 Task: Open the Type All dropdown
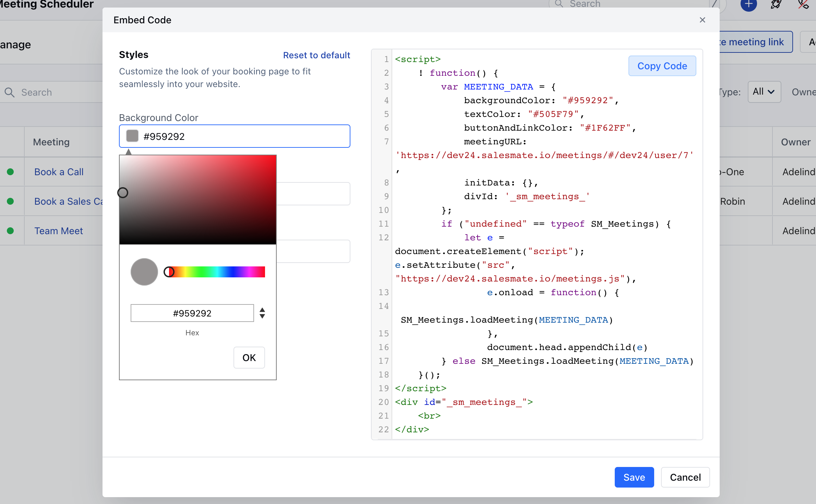point(764,92)
